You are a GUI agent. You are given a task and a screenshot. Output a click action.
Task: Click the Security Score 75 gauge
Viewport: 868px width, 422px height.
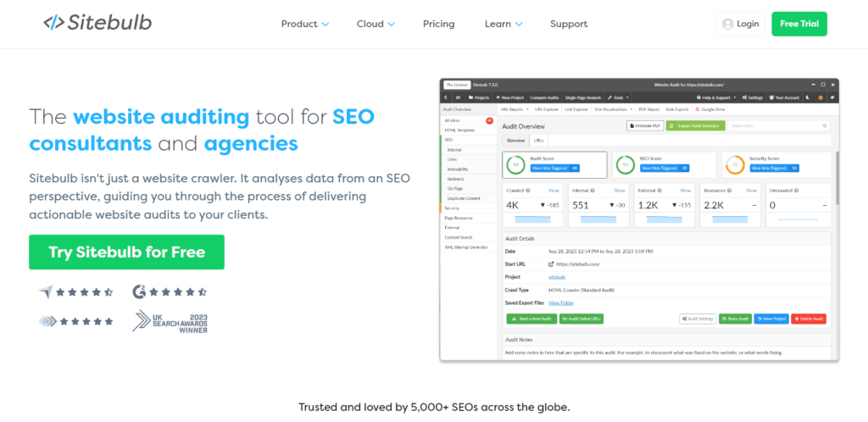coord(735,165)
